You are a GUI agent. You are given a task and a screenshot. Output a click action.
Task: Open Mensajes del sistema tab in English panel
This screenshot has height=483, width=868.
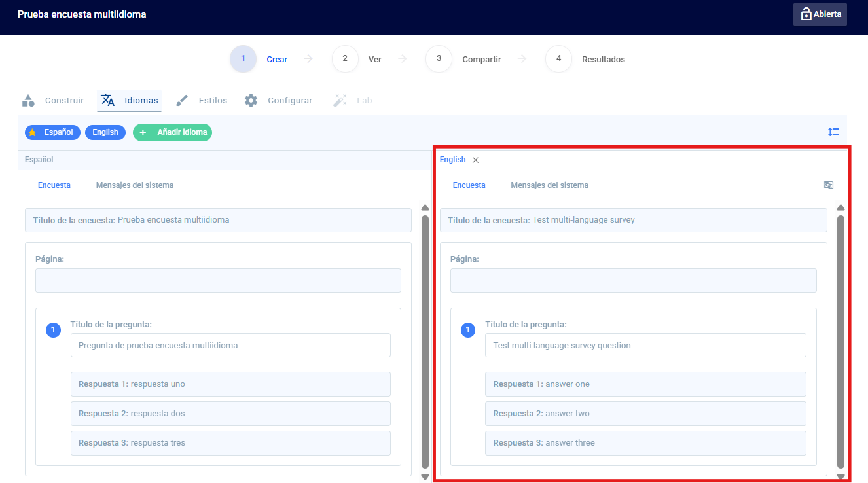click(x=549, y=185)
